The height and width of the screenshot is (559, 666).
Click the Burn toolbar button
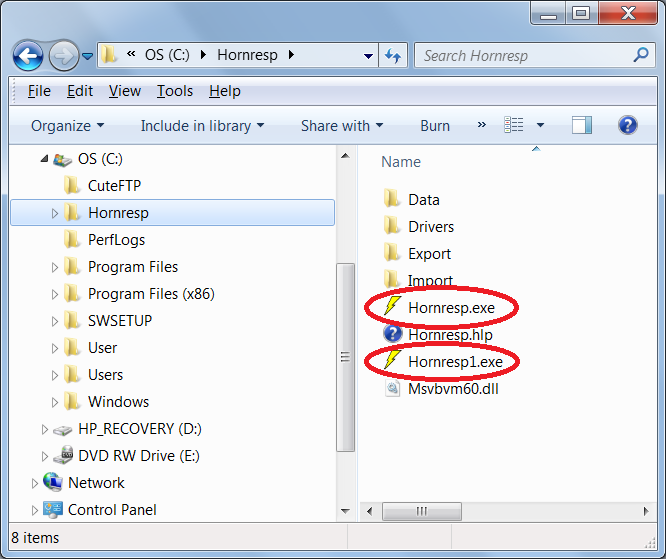tap(435, 126)
